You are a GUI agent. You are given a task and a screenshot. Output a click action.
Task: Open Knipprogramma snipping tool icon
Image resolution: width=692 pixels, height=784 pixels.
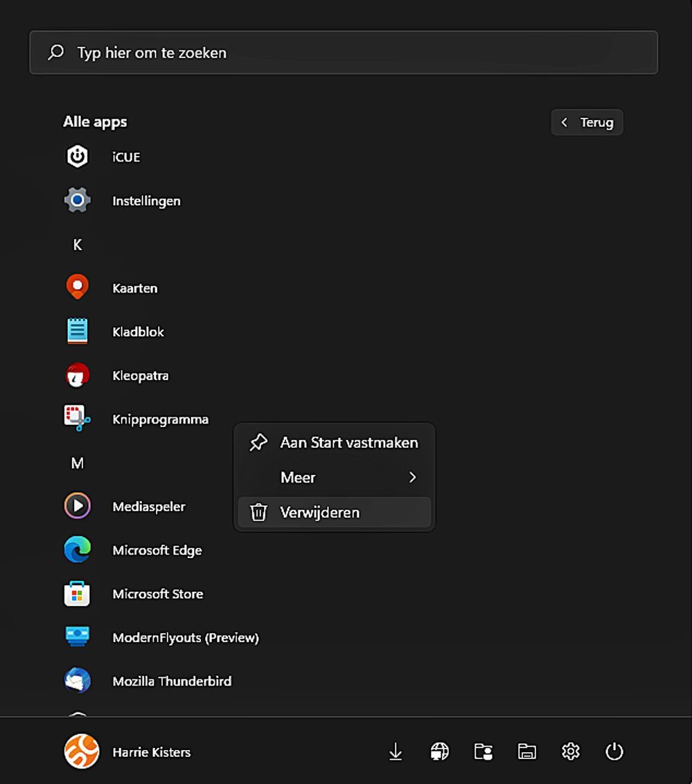tap(77, 419)
